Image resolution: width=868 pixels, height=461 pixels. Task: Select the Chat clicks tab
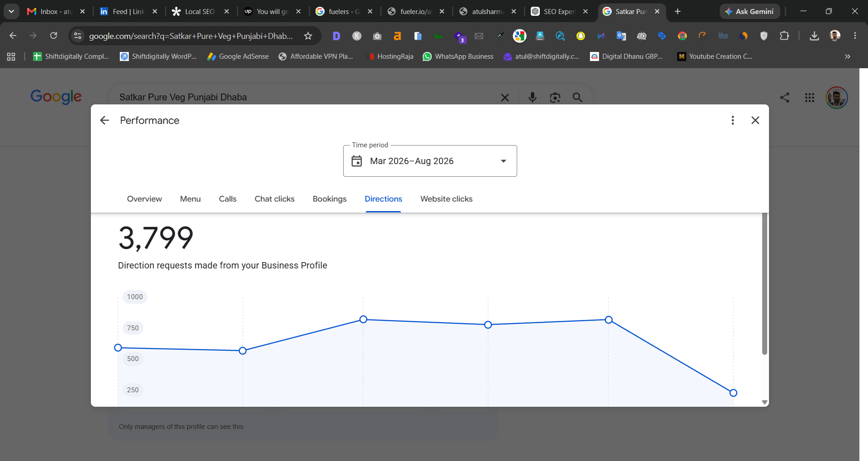(x=274, y=199)
